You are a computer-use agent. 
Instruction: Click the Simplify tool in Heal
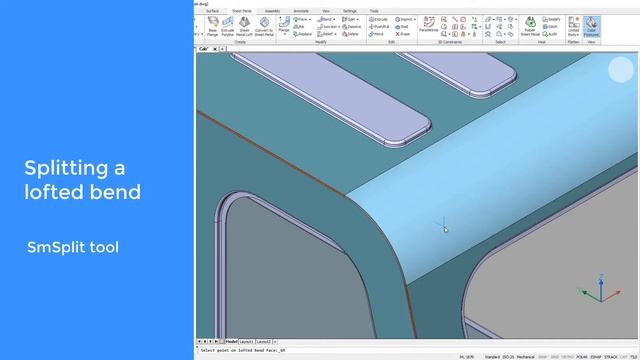(551, 20)
